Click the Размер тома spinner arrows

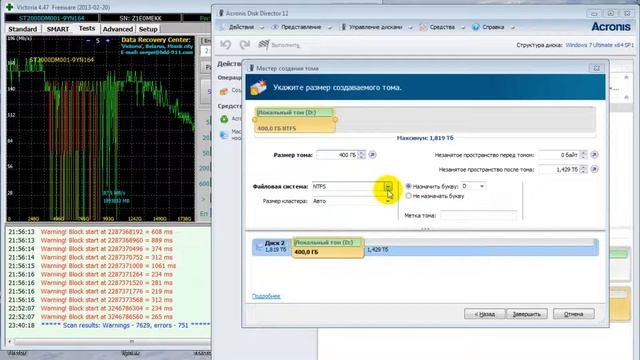(x=362, y=155)
